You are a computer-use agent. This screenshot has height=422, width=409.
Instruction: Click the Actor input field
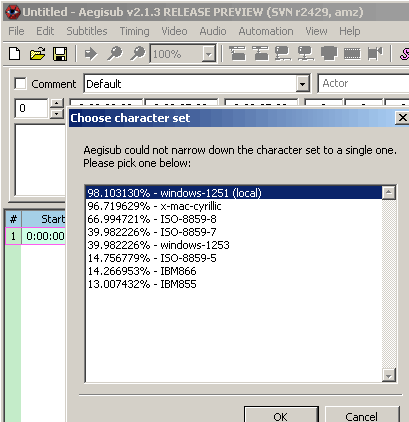pyautogui.click(x=363, y=83)
